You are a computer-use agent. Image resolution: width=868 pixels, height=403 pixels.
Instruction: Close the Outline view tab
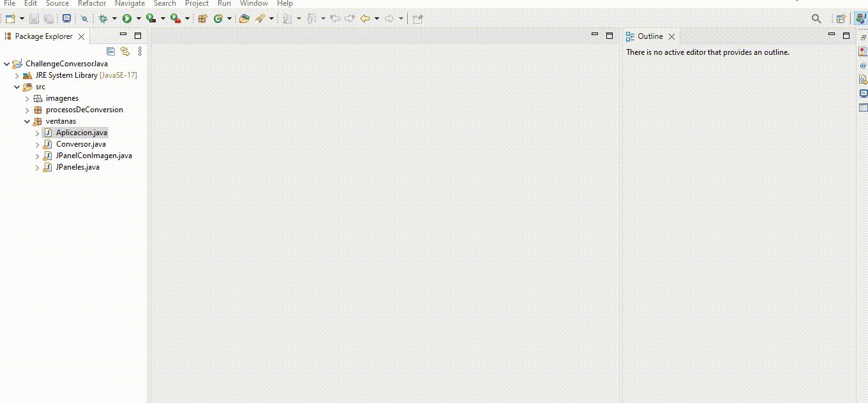coord(671,36)
